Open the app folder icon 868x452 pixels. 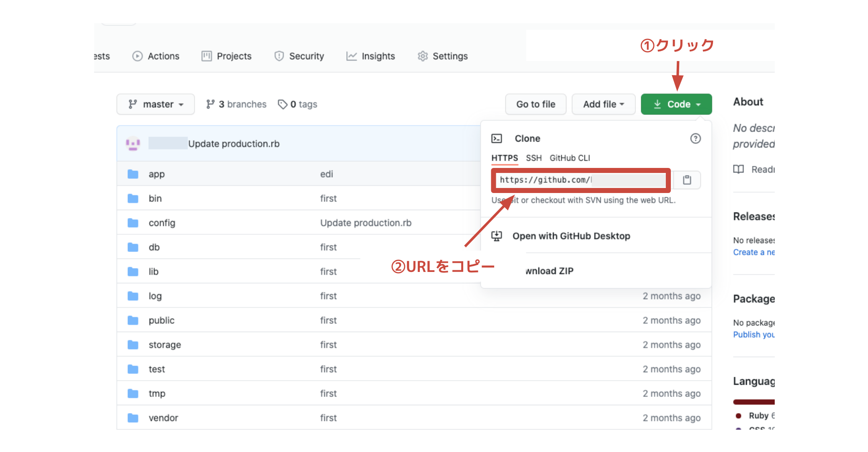[133, 174]
